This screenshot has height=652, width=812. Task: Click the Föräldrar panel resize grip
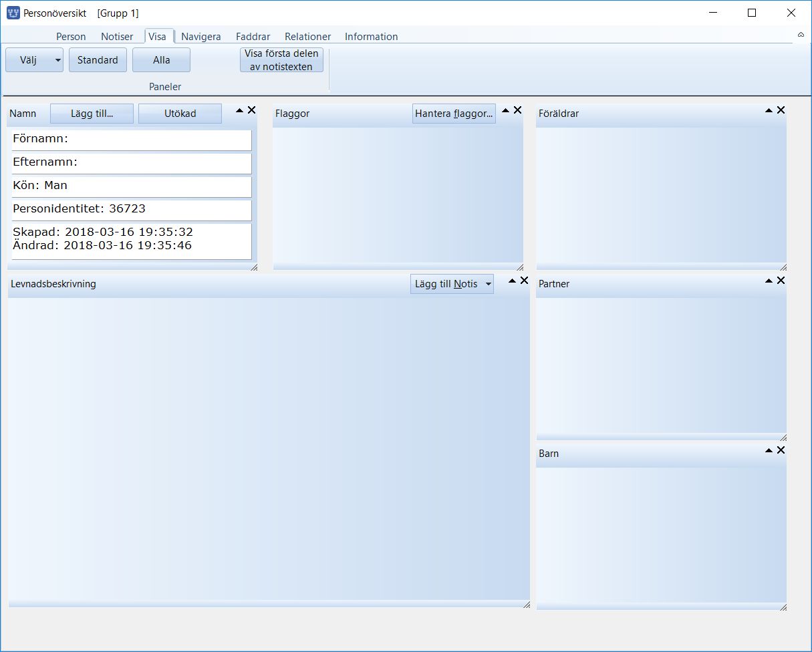click(x=783, y=267)
